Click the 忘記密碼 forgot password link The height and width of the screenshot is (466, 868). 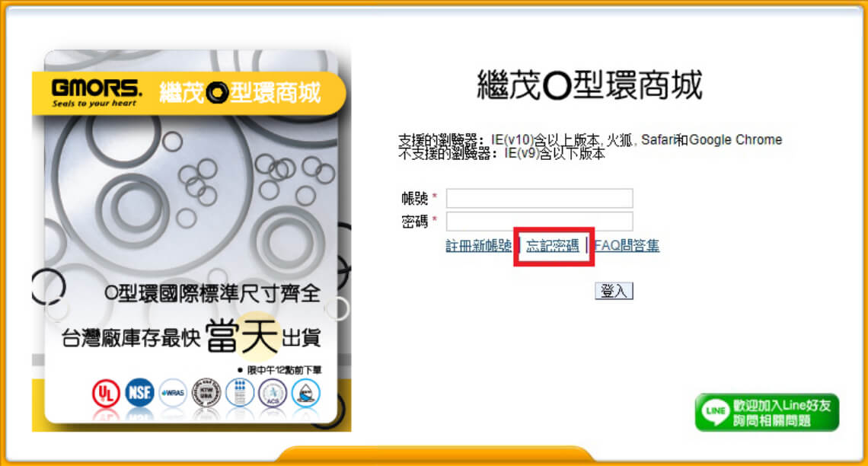pos(553,245)
